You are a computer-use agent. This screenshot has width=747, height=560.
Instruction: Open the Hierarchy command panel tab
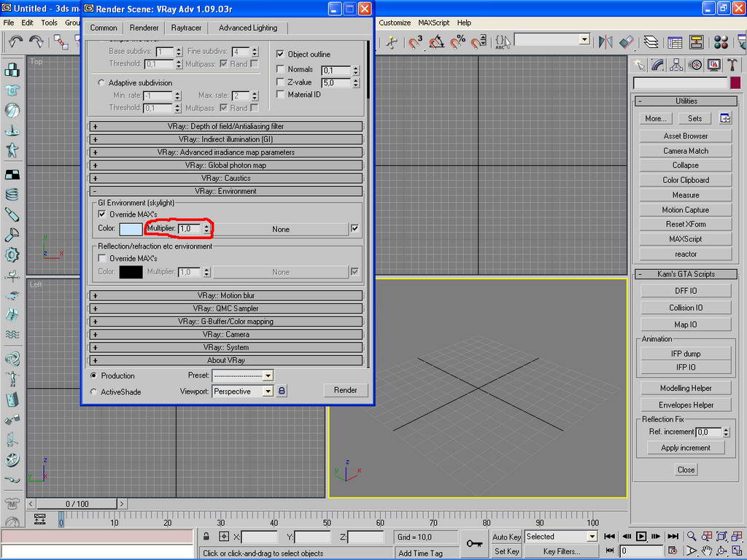[x=677, y=66]
